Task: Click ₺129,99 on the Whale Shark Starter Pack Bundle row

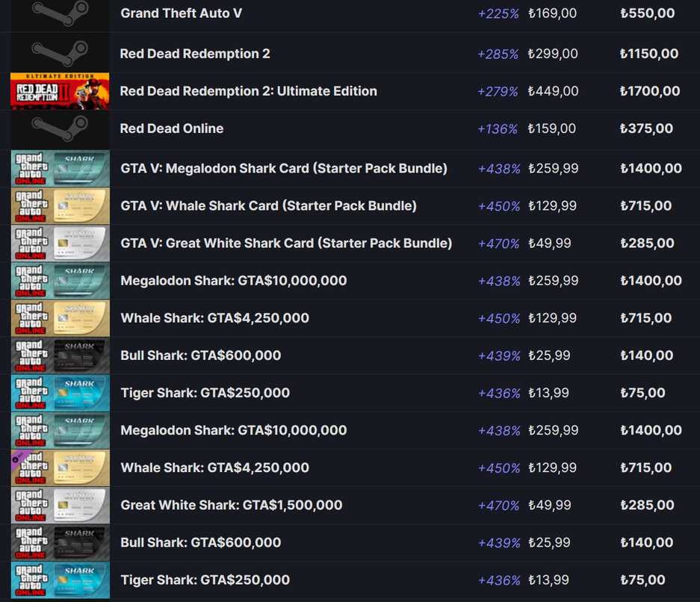Action: tap(552, 205)
